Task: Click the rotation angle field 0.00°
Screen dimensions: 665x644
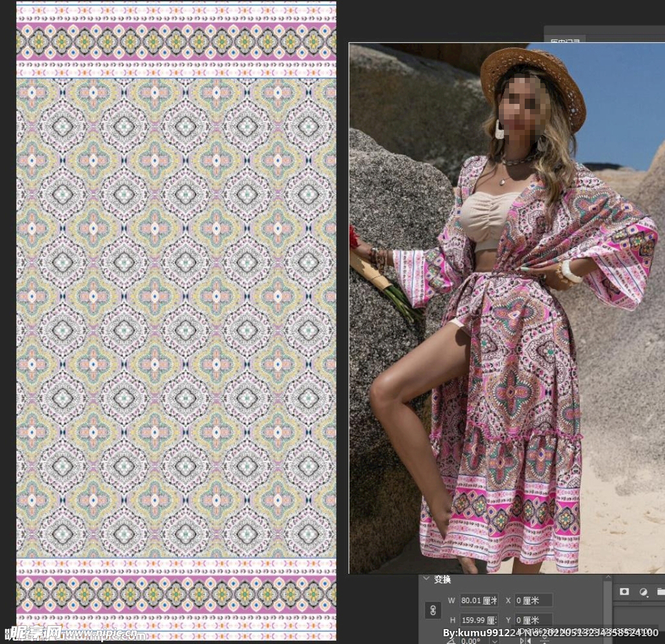Action: (470, 640)
